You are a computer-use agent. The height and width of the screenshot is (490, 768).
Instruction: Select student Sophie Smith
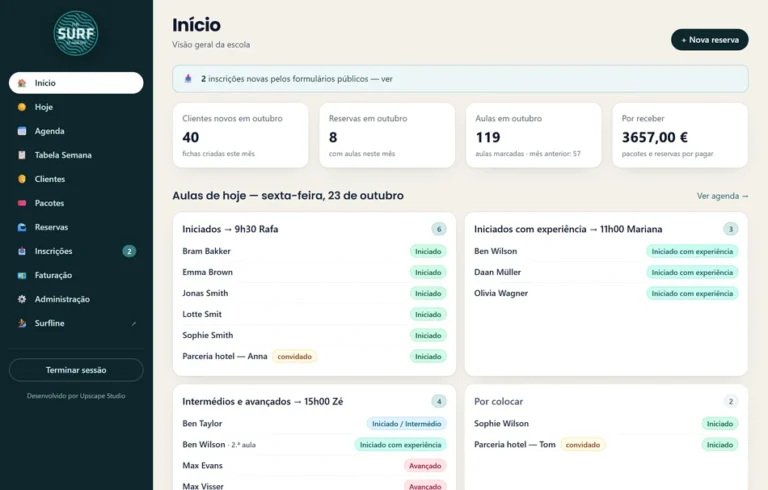coord(208,335)
